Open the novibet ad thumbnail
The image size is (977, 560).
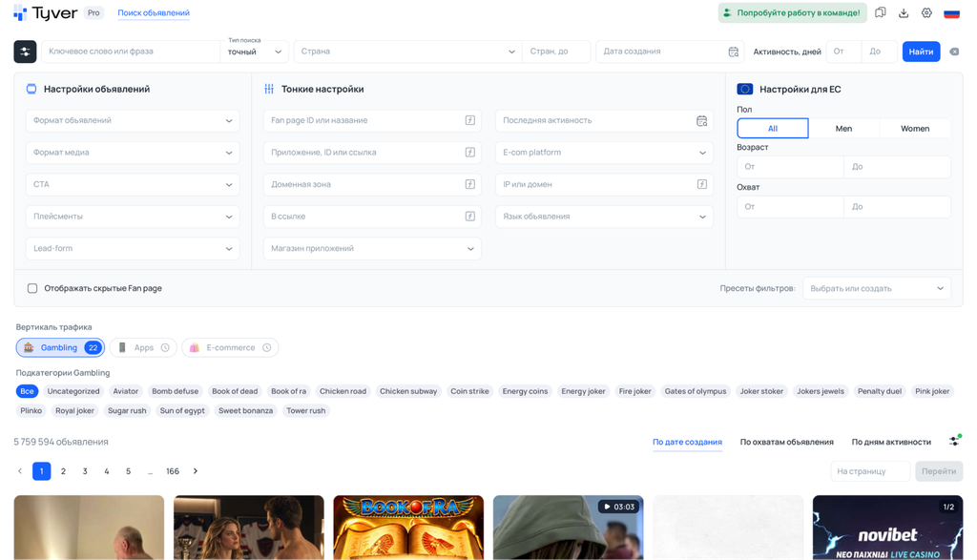tap(887, 527)
